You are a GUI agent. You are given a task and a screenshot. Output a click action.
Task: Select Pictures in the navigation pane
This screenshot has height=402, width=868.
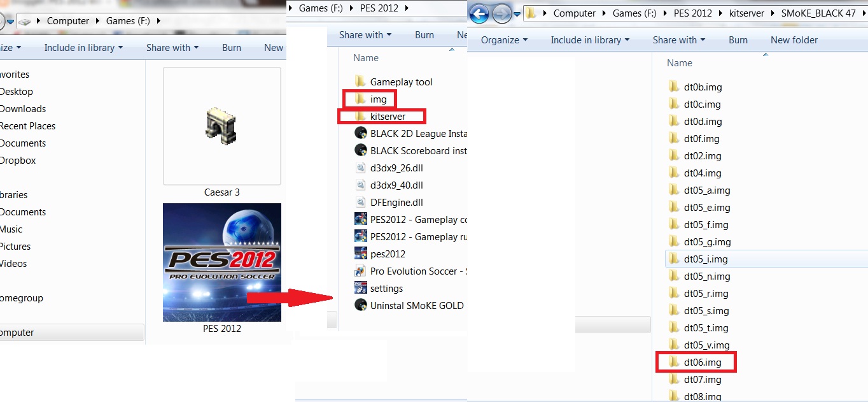point(15,246)
